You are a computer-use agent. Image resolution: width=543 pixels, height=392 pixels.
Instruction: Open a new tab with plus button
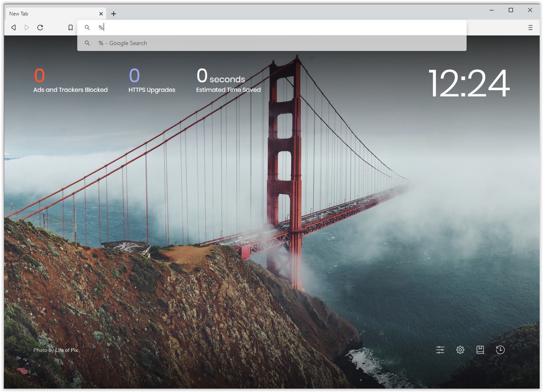(114, 14)
